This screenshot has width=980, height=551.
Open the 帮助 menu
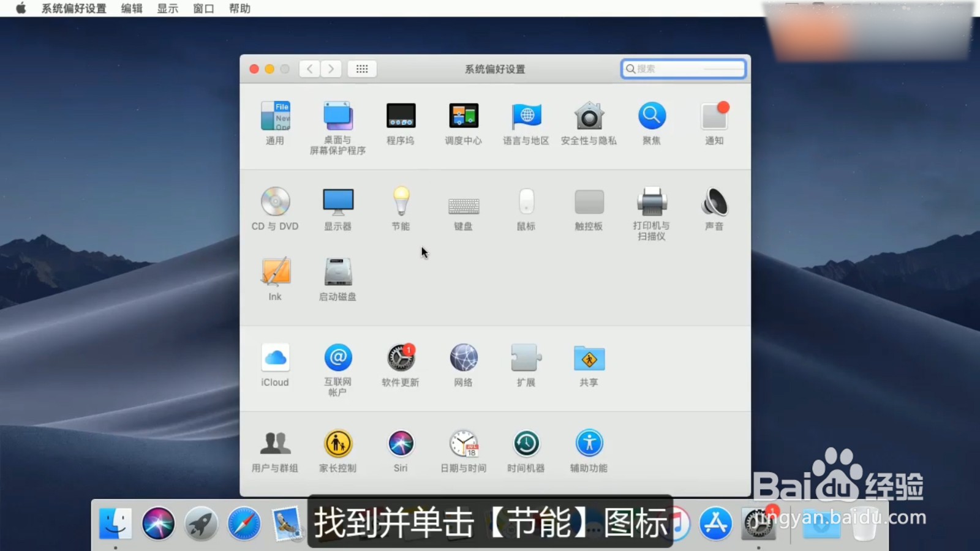pos(239,9)
